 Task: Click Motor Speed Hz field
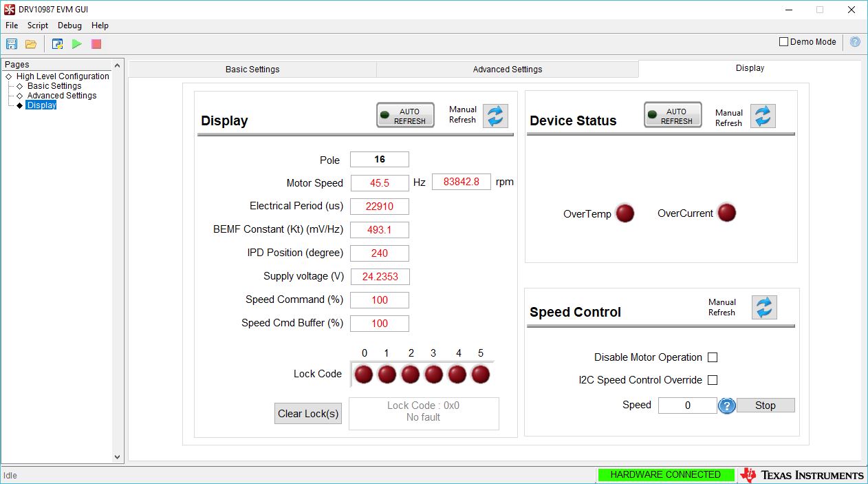pos(380,183)
